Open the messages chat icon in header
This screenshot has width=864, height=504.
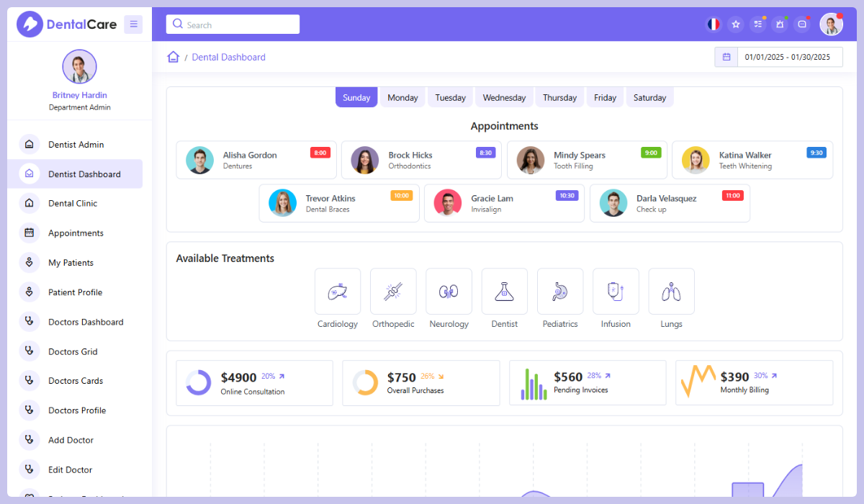pos(801,24)
